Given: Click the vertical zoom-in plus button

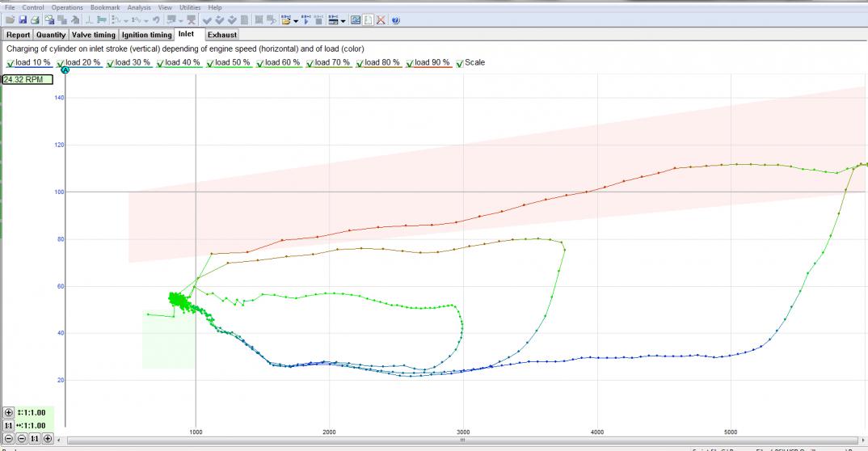Looking at the screenshot, I should click(x=9, y=412).
